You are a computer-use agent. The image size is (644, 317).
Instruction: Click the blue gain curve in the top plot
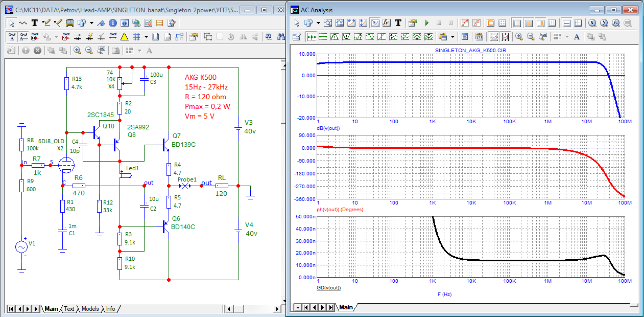(460, 62)
